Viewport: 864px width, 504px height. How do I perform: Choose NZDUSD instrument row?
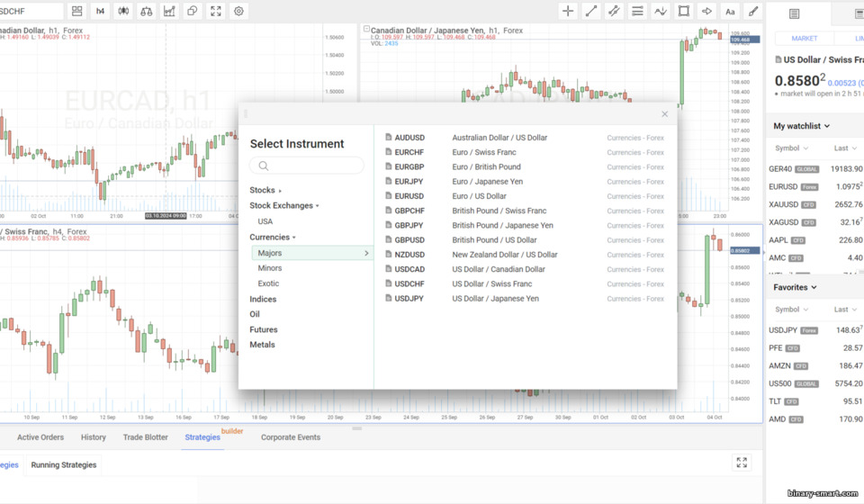pos(525,255)
